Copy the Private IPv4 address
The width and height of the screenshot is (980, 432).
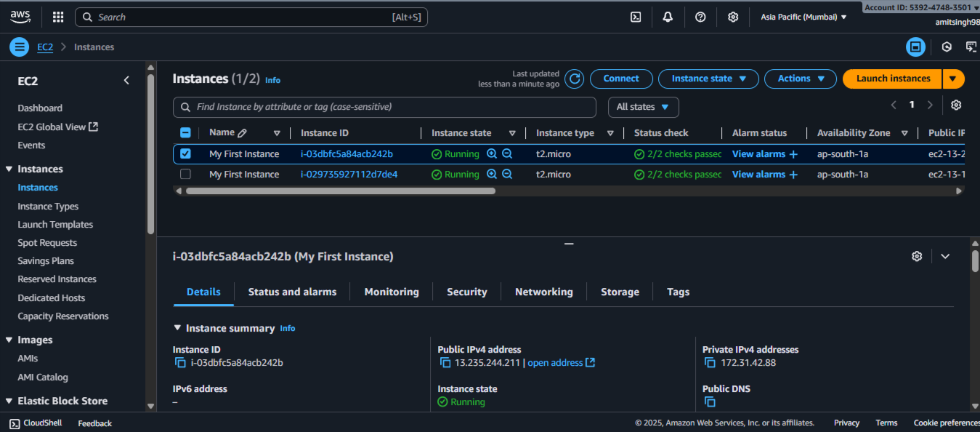(710, 362)
